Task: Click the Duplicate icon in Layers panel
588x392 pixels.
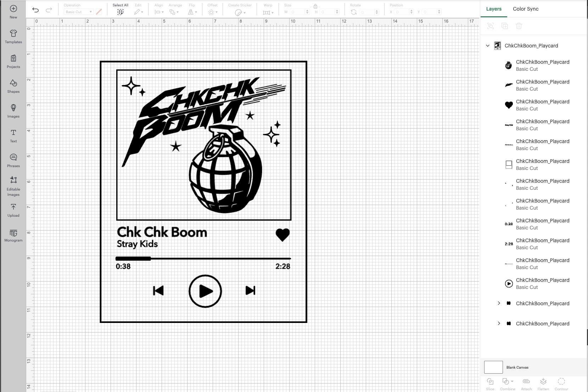Action: click(505, 26)
